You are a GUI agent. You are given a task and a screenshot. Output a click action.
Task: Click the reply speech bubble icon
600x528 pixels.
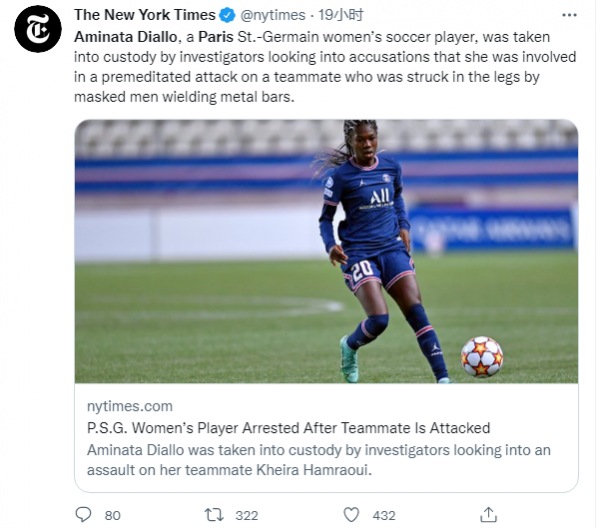[83, 515]
